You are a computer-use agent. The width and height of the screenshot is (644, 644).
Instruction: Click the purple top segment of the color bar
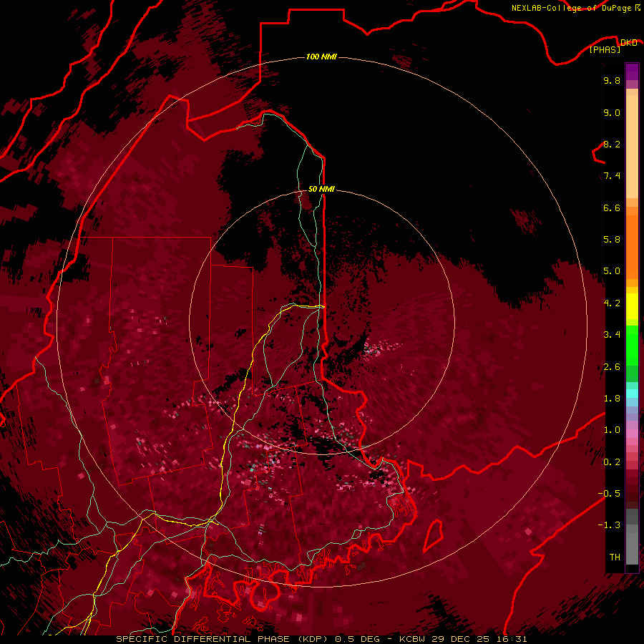pos(632,72)
